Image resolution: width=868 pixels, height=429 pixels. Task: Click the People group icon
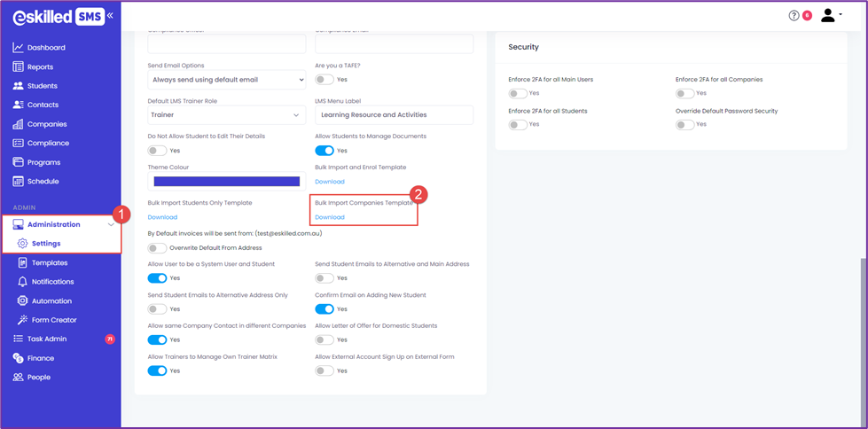point(18,377)
